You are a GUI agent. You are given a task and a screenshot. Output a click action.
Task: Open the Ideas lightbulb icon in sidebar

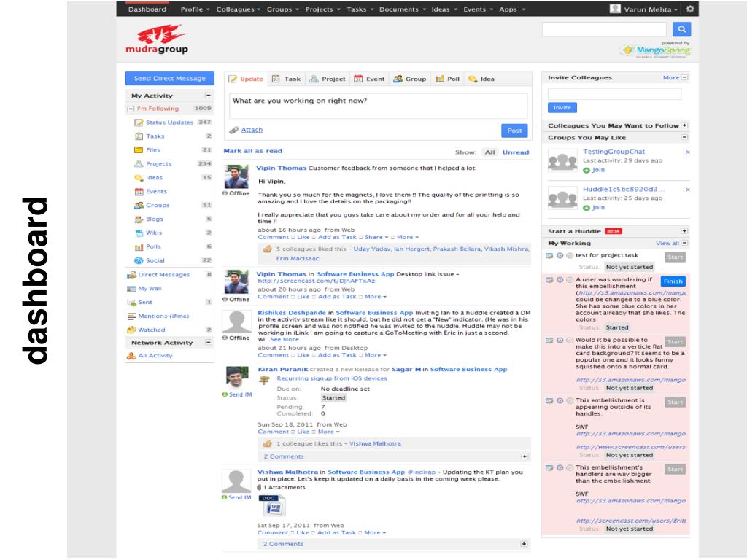coord(139,178)
